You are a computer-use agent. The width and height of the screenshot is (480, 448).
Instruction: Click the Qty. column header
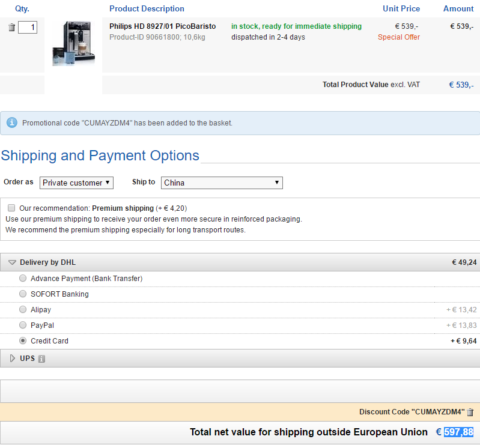(22, 8)
